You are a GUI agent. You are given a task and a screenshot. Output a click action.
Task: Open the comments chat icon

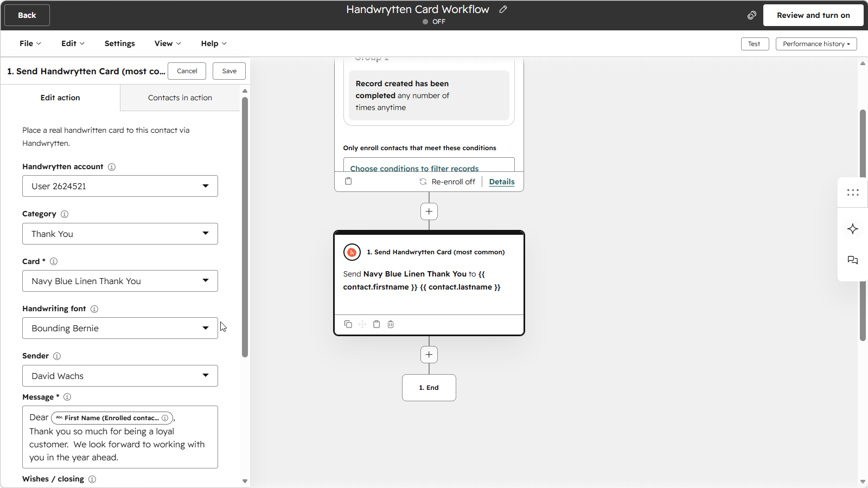tap(853, 260)
